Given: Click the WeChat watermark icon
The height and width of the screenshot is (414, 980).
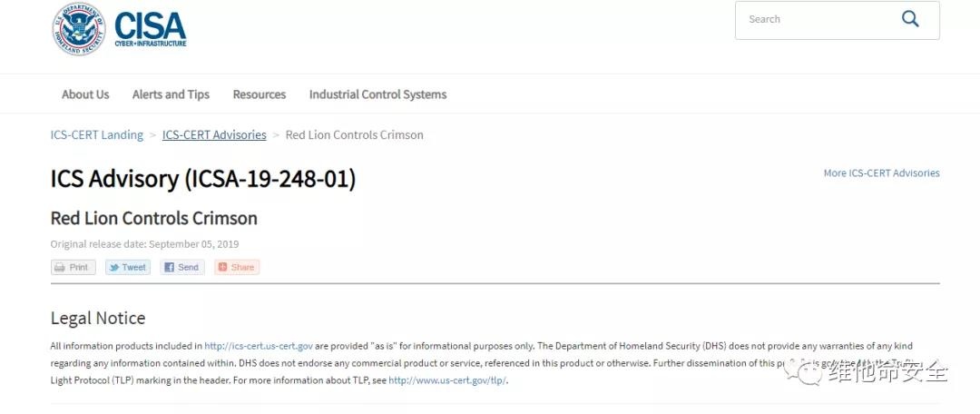Looking at the screenshot, I should click(804, 372).
